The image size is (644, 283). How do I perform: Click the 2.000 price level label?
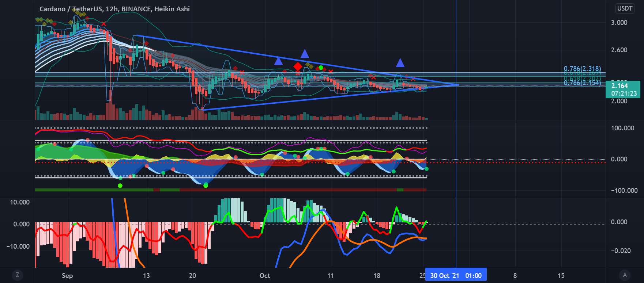coord(619,101)
